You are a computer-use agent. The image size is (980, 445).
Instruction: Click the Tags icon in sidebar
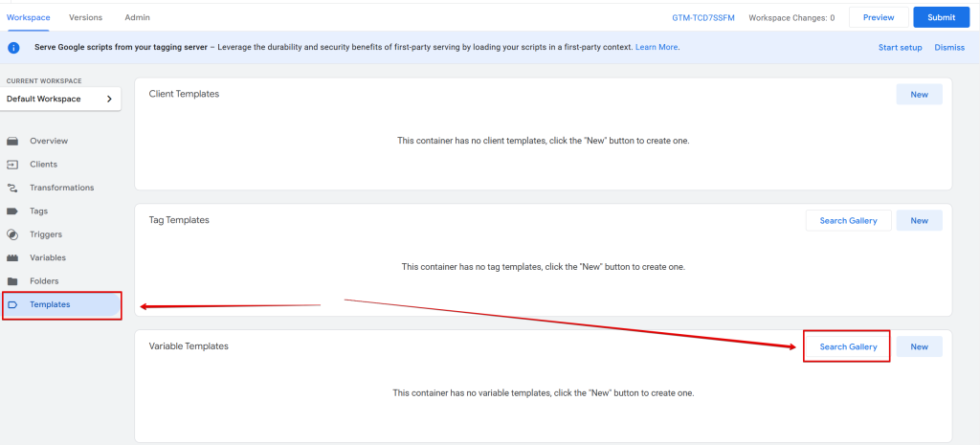(12, 211)
